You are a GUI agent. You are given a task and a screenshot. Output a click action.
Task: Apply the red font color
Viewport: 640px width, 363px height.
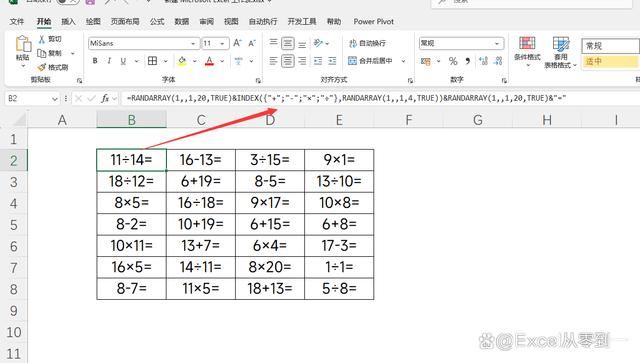coord(209,61)
